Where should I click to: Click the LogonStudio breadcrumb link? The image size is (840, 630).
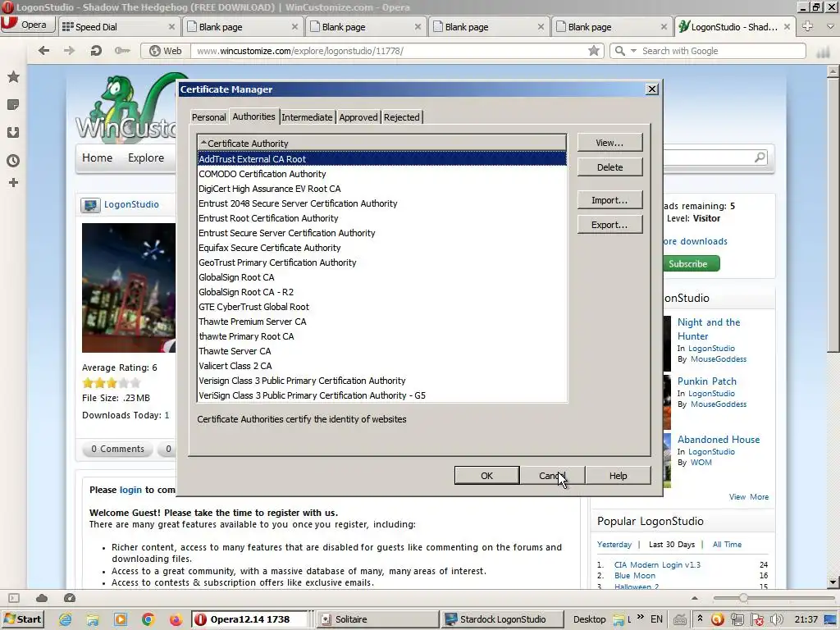(x=131, y=204)
